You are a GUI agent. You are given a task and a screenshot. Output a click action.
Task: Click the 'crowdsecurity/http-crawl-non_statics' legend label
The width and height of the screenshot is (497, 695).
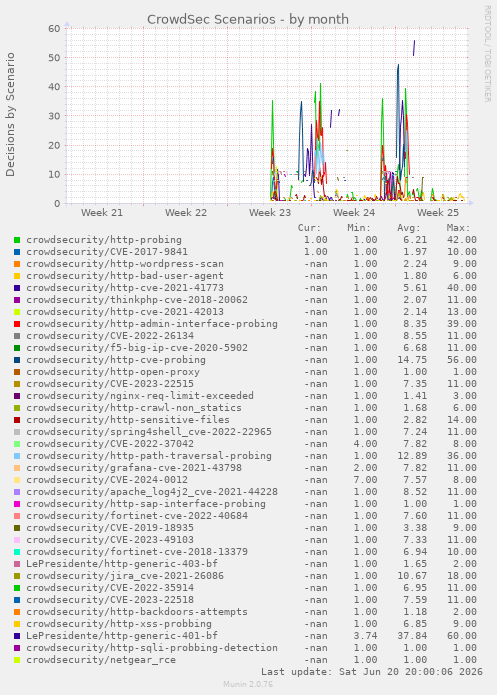point(134,408)
